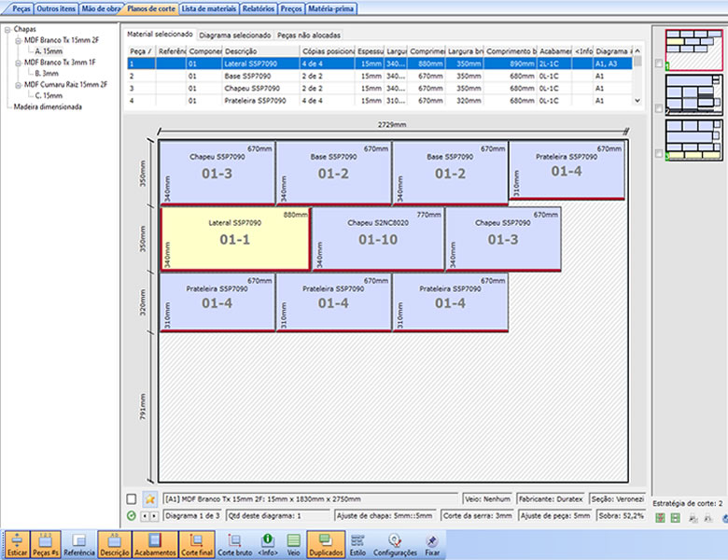
Task: Select the Lateral SSP7090 01-1 yellow piece
Action: 234,239
